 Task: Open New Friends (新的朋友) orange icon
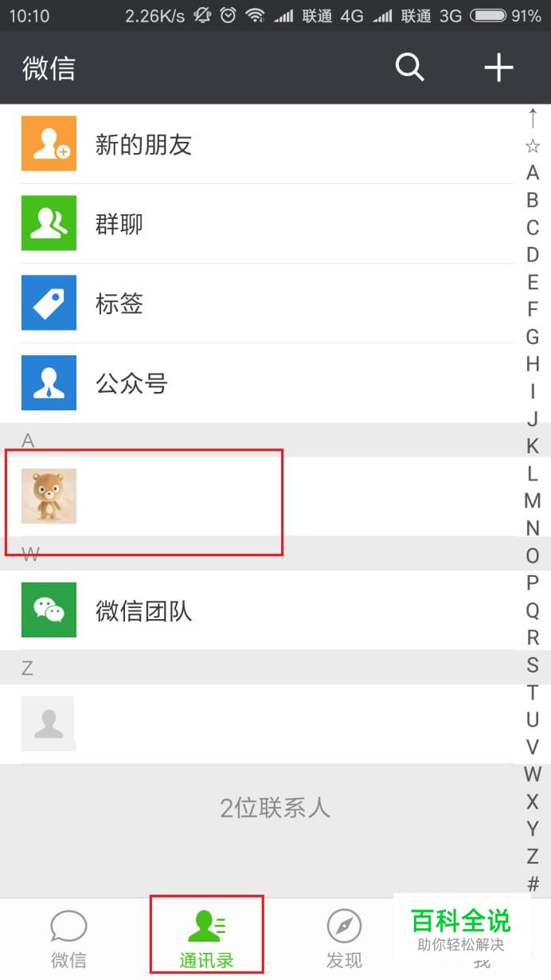click(49, 143)
